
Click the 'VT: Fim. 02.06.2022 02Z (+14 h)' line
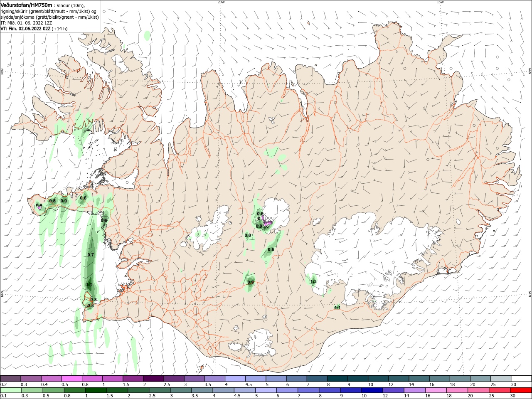coord(34,29)
